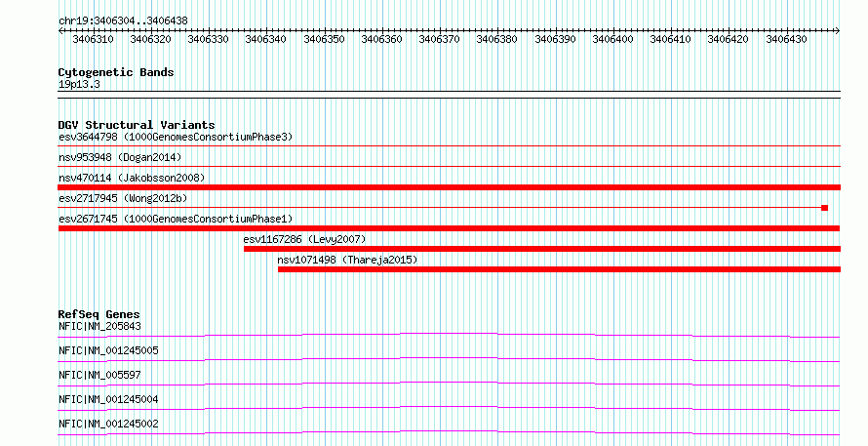The width and height of the screenshot is (868, 446).
Task: Click ruler position 3406350
Action: [324, 39]
